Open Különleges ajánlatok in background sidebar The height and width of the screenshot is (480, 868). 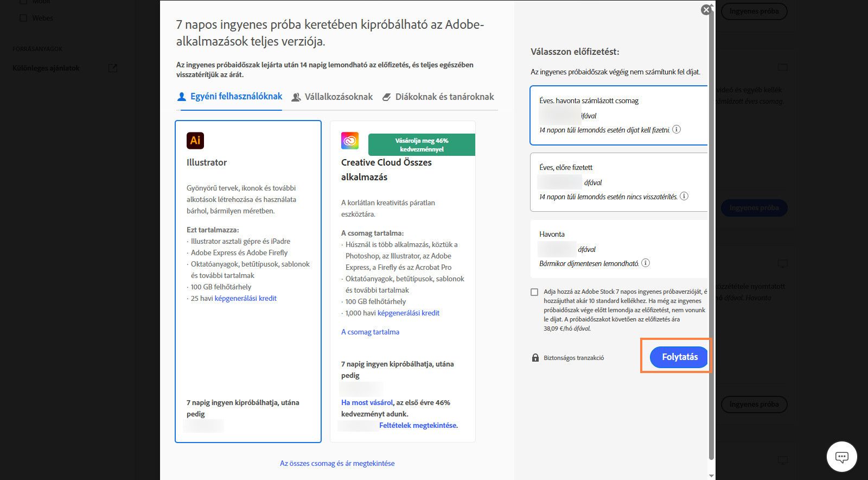pos(46,68)
